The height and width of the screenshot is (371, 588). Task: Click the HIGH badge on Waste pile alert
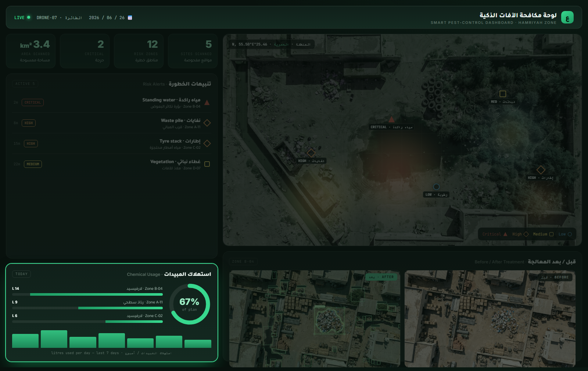29,123
